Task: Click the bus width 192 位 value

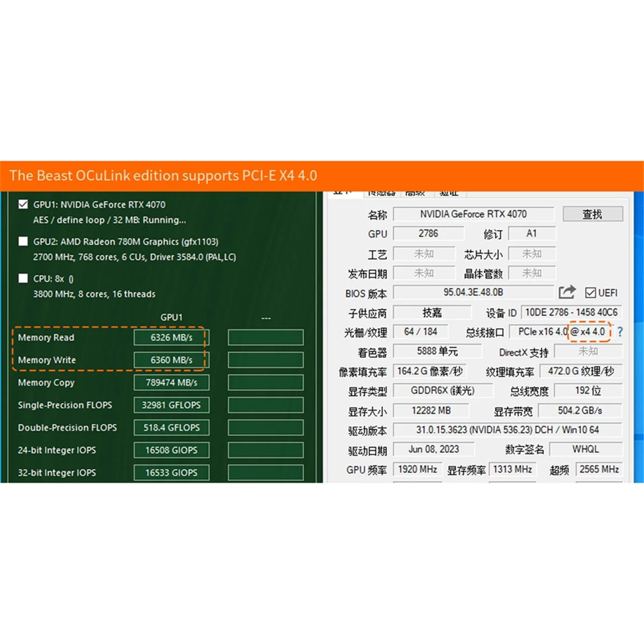Action: click(x=588, y=391)
